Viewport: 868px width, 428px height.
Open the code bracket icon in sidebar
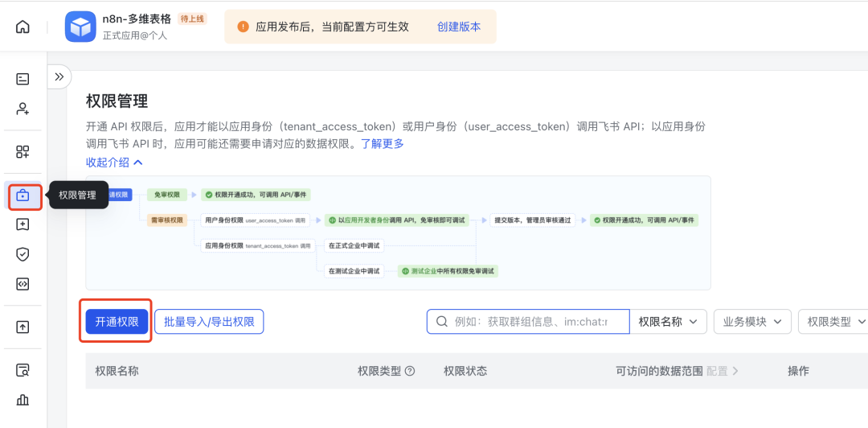point(23,284)
